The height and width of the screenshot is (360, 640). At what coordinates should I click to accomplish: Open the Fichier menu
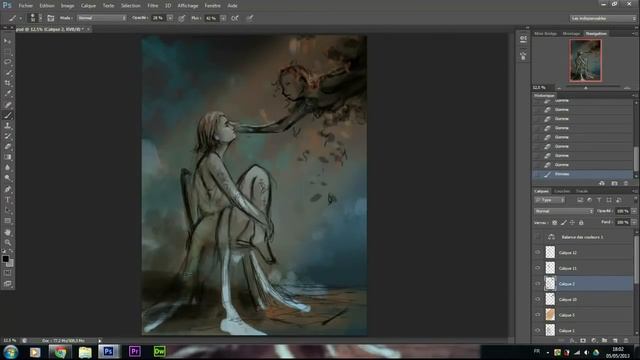[25, 6]
